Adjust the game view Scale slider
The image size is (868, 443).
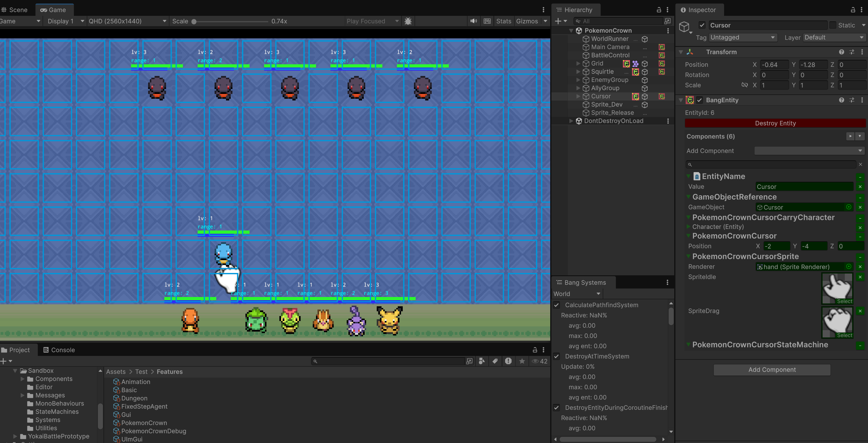(194, 22)
